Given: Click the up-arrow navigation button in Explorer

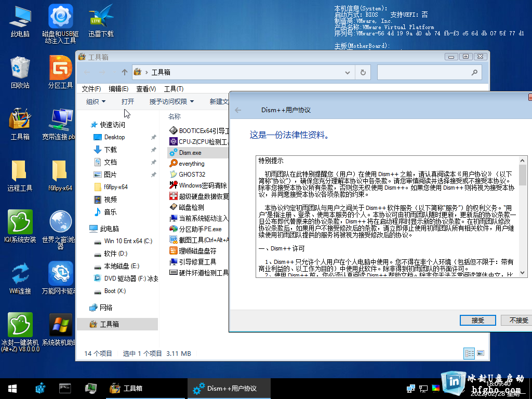Looking at the screenshot, I should tap(125, 72).
